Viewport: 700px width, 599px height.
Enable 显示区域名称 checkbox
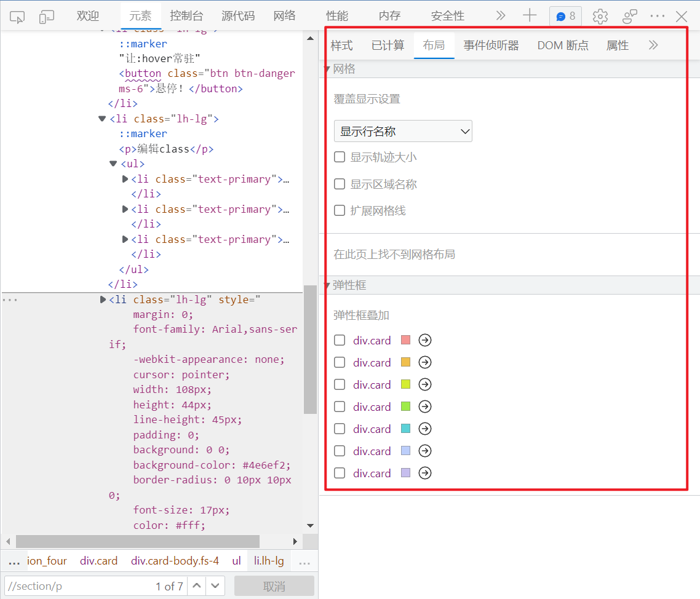tap(340, 184)
